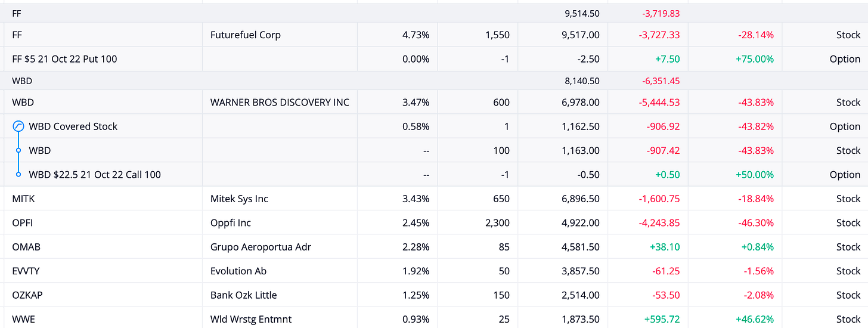Click the -907.42 loss value
Image resolution: width=868 pixels, height=328 pixels.
point(663,150)
